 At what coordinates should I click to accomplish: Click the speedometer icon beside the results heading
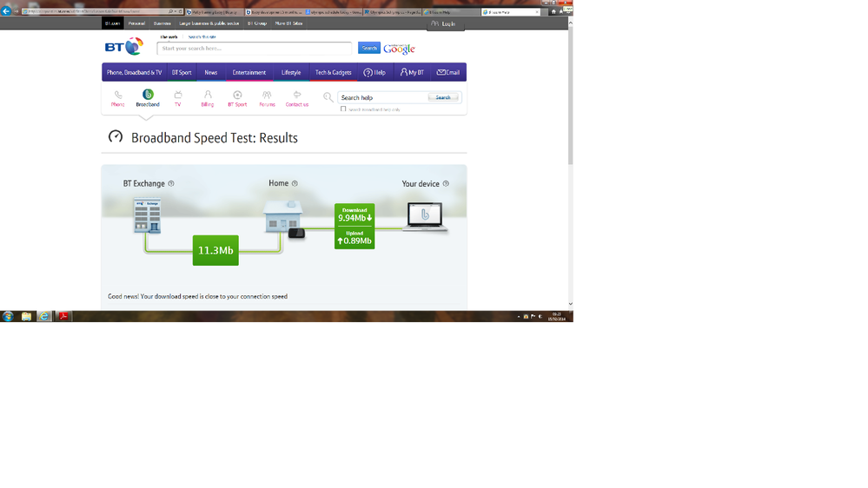point(116,136)
